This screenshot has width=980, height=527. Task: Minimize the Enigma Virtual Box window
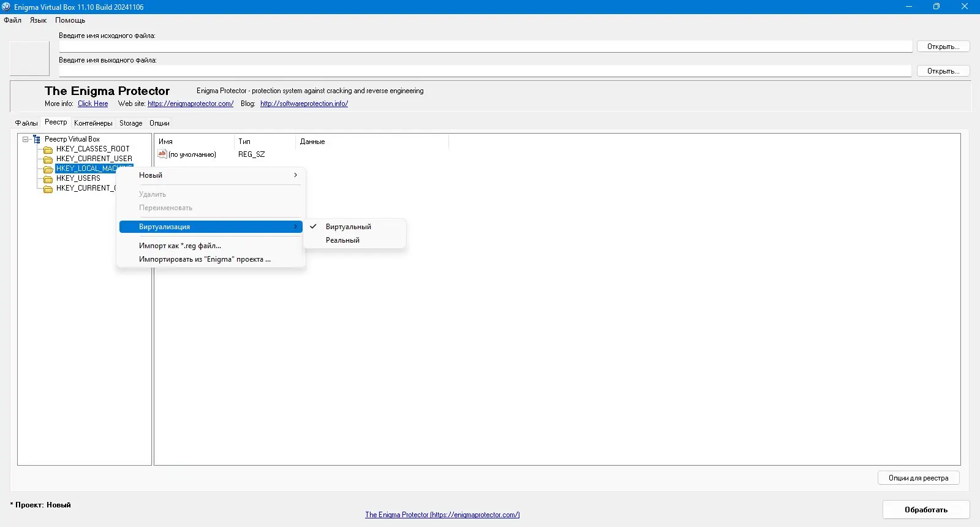click(909, 7)
